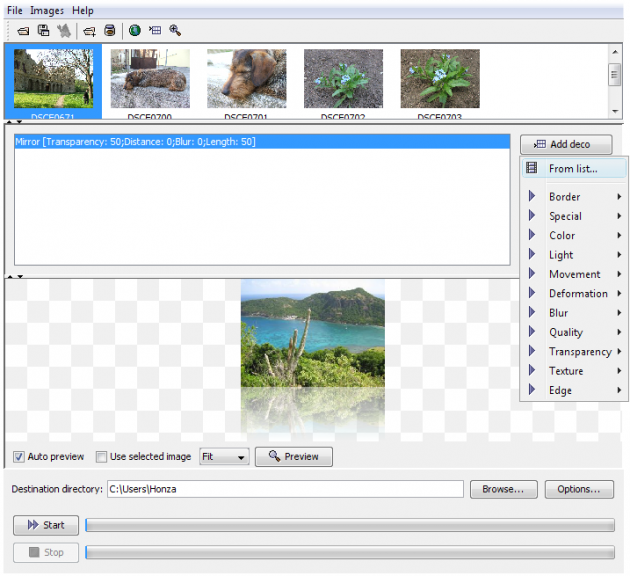Open the Images menu
The width and height of the screenshot is (630, 576).
(47, 10)
